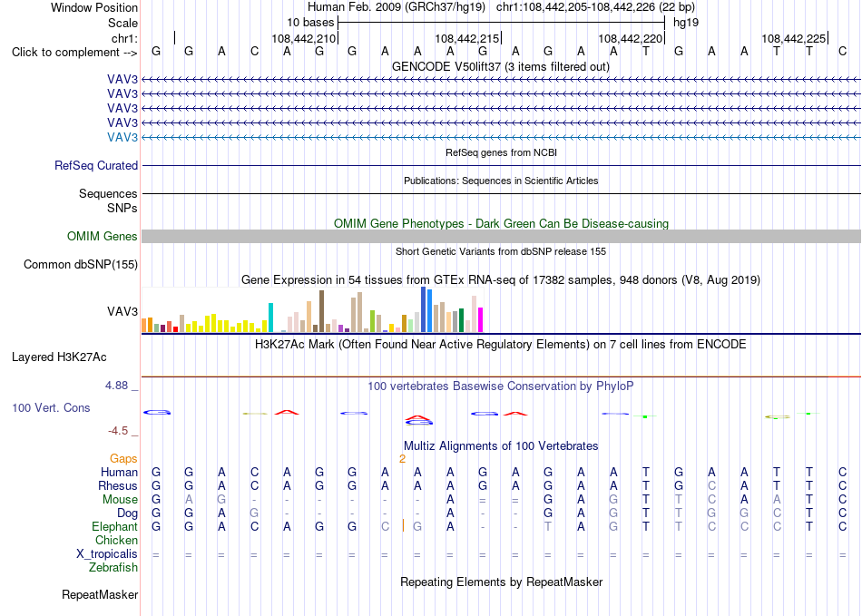
Task: Click the magenta bar in GTEx chart
Action: tap(480, 320)
